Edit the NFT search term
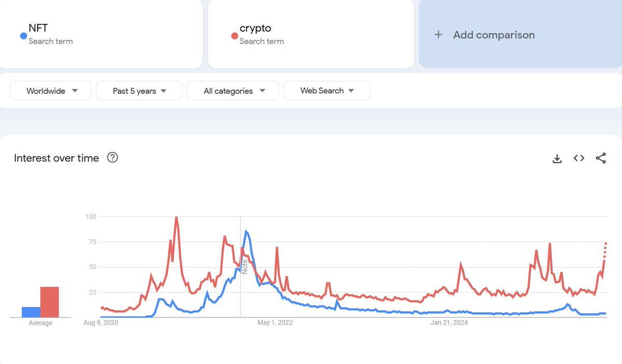Viewport: 622px width, 364px height. click(38, 28)
